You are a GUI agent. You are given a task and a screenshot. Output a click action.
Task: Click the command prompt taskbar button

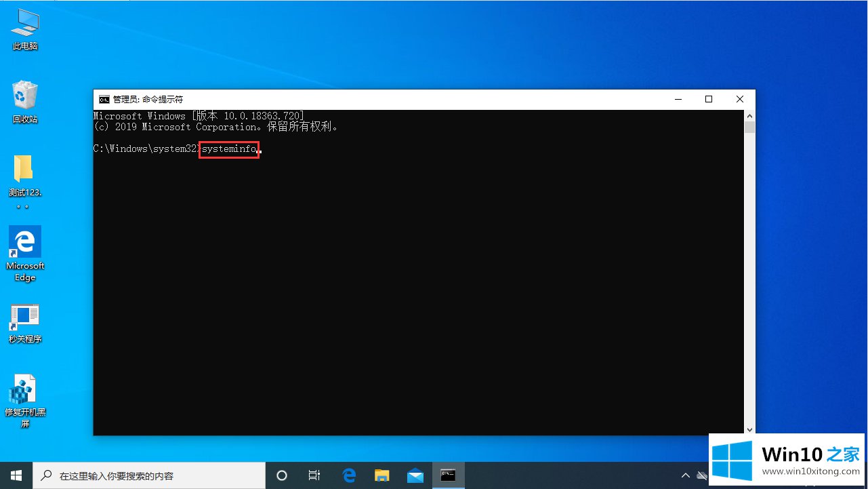pyautogui.click(x=448, y=475)
